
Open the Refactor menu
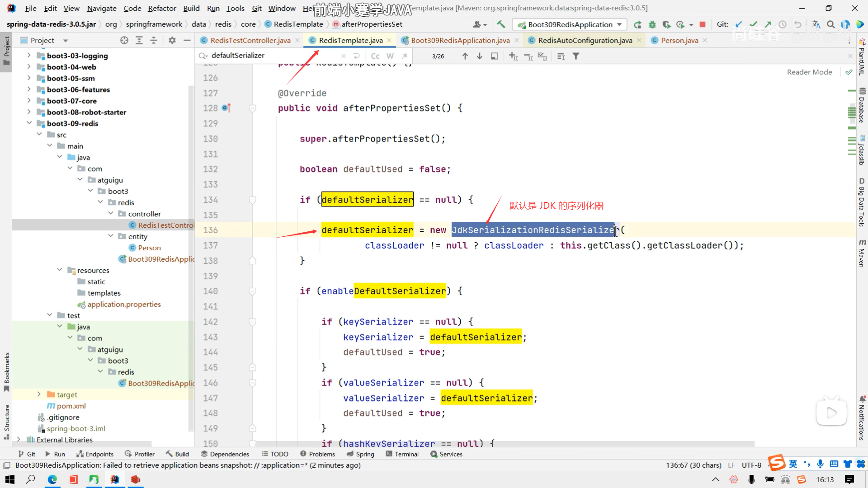162,8
